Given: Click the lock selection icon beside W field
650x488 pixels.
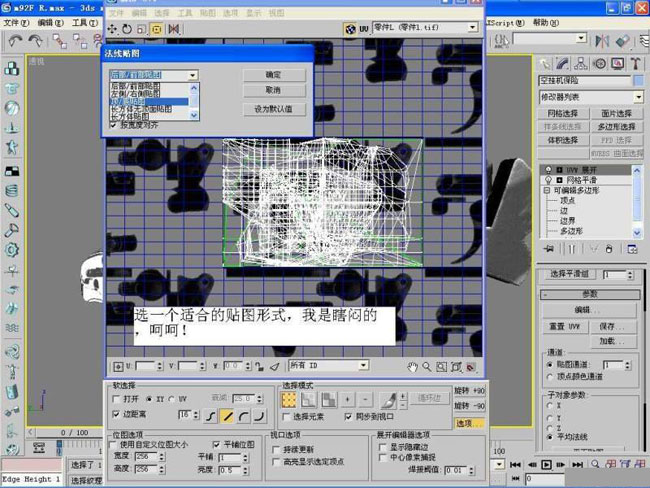Looking at the screenshot, I should (x=260, y=367).
